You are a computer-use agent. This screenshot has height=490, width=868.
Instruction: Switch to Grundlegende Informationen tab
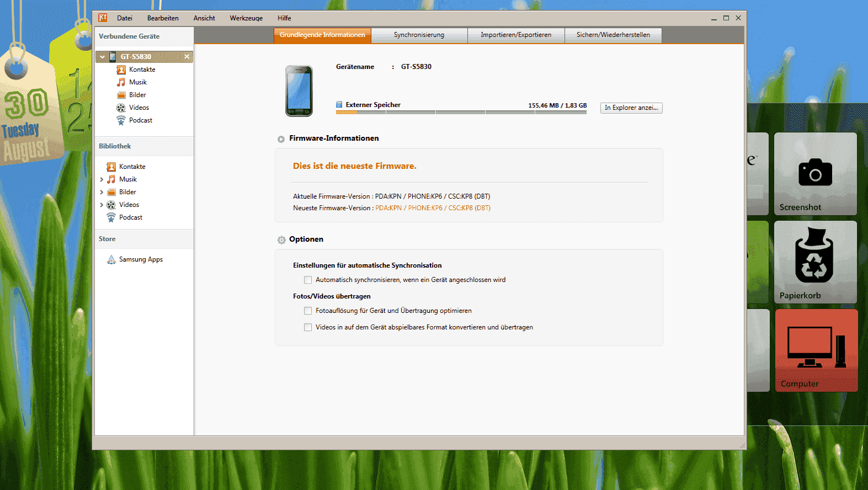tap(322, 35)
